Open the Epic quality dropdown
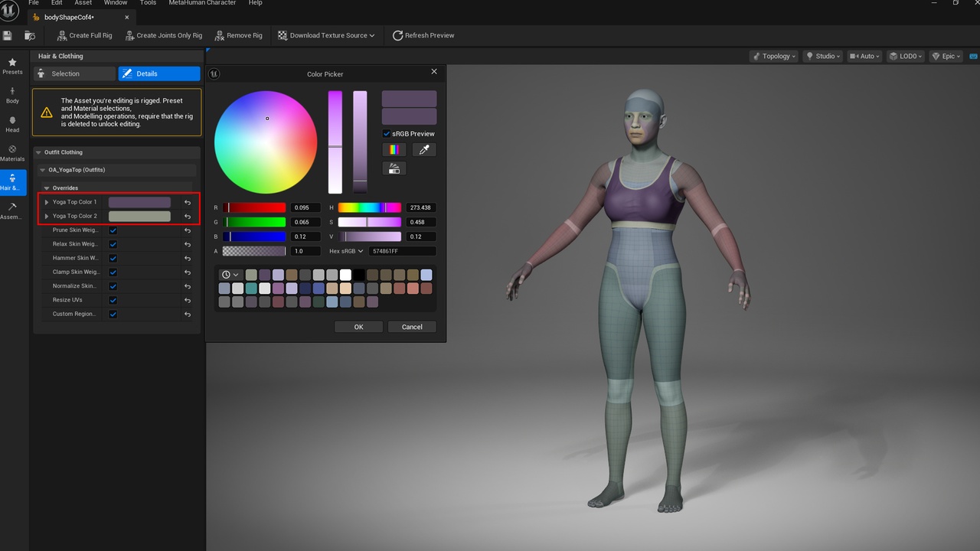980x551 pixels. pos(946,56)
